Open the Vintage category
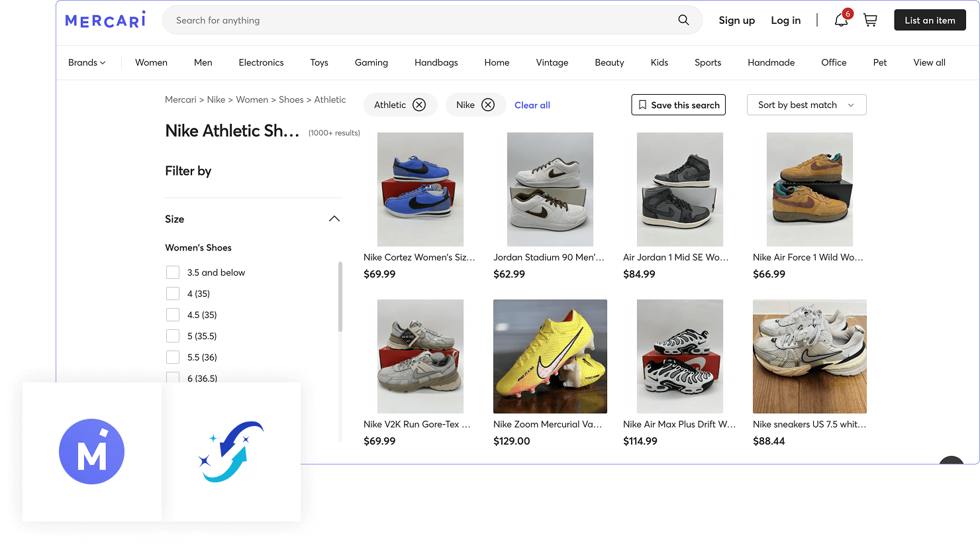 coord(552,62)
